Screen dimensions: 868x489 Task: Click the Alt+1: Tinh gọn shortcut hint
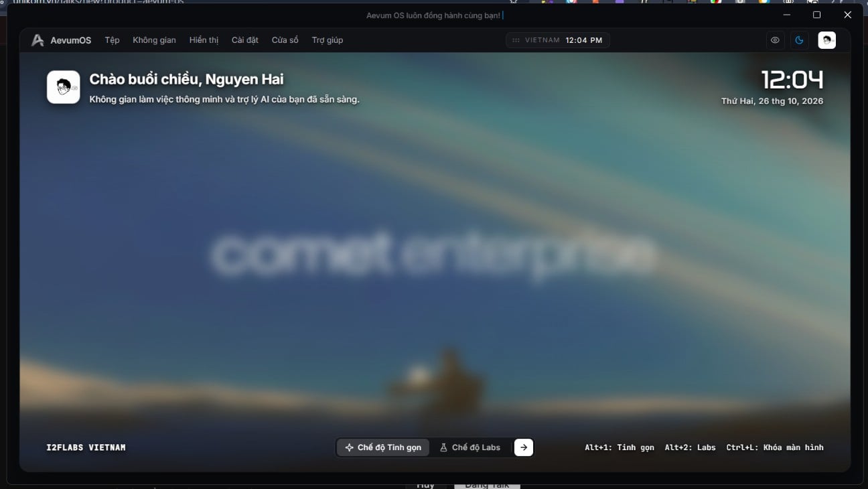pos(620,447)
